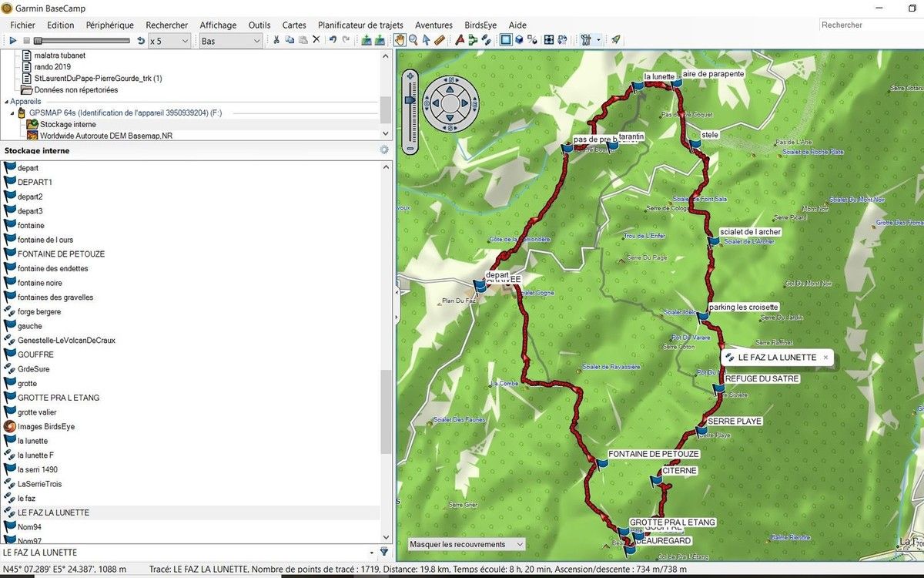
Task: Select the Images BirdsEye item
Action: [45, 426]
